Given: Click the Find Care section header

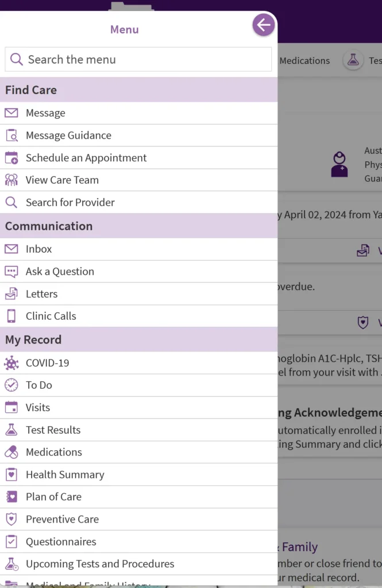Looking at the screenshot, I should coord(139,90).
